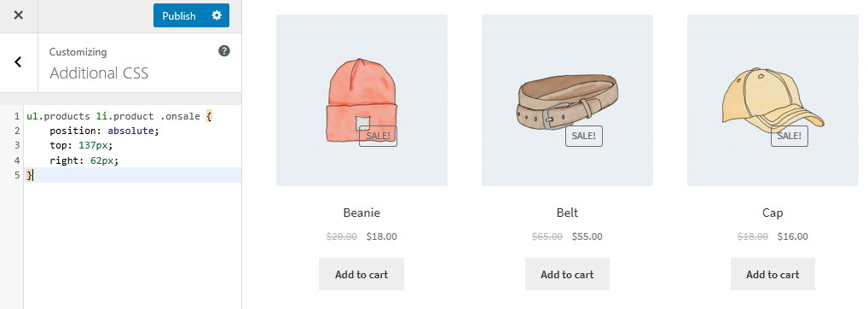
Task: Select line number 4 in the CSS editor gutter
Action: pos(16,160)
